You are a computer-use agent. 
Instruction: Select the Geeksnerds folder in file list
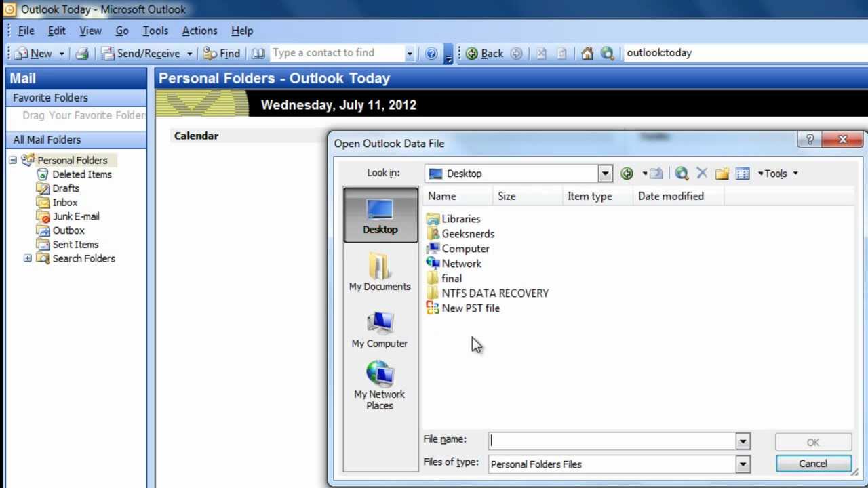tap(460, 234)
